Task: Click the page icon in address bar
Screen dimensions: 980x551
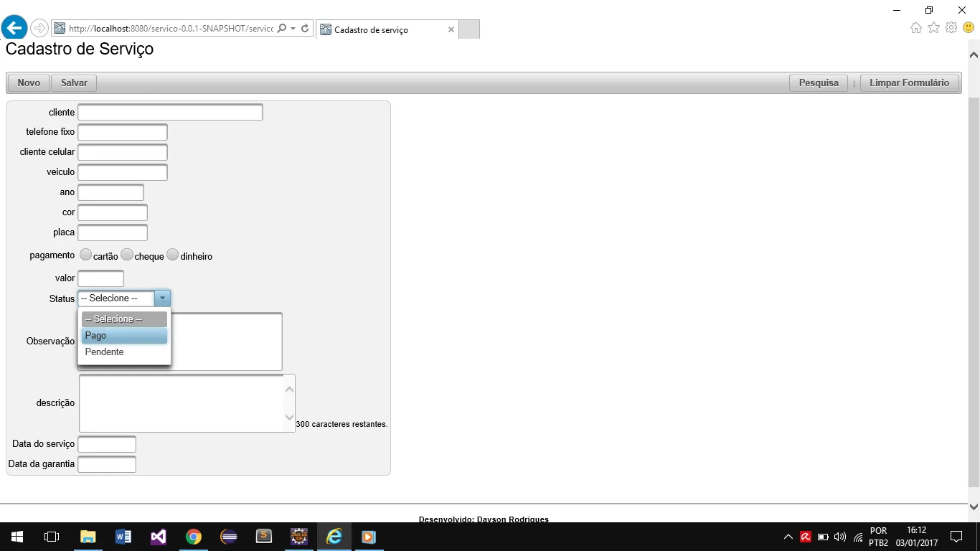Action: 59,29
